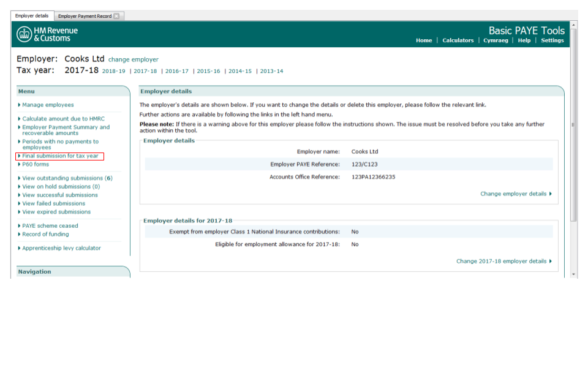
Task: Open P60 forms link
Action: 36,164
